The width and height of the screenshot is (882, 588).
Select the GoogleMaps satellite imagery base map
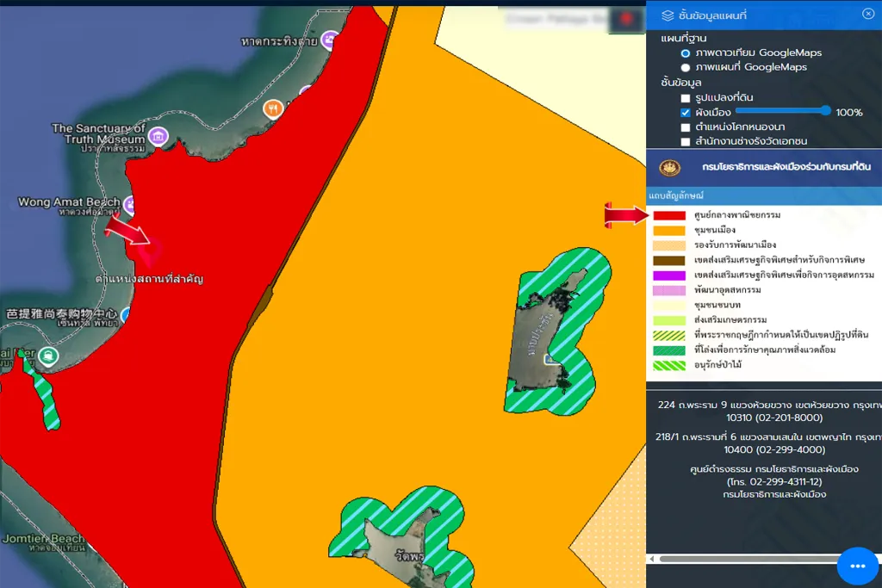686,53
